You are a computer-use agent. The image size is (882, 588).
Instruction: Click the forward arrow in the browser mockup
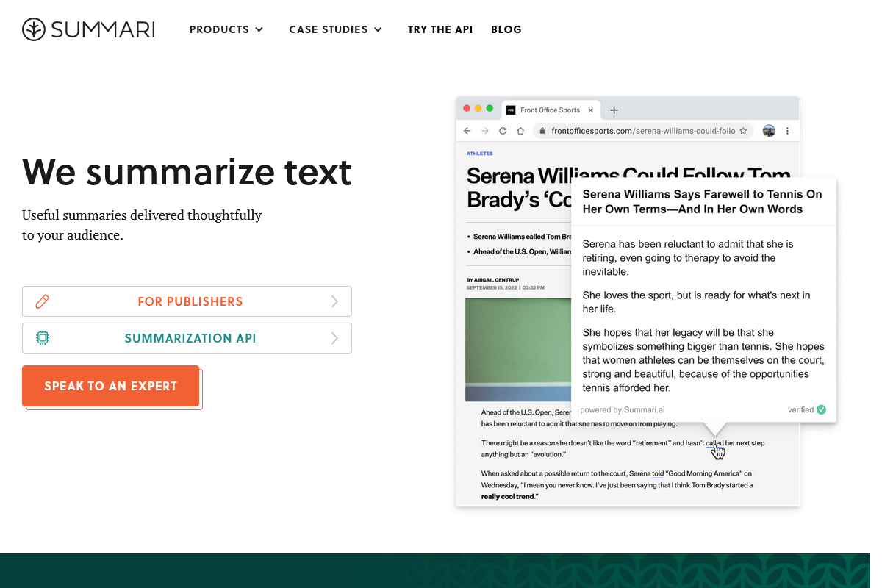pos(485,130)
